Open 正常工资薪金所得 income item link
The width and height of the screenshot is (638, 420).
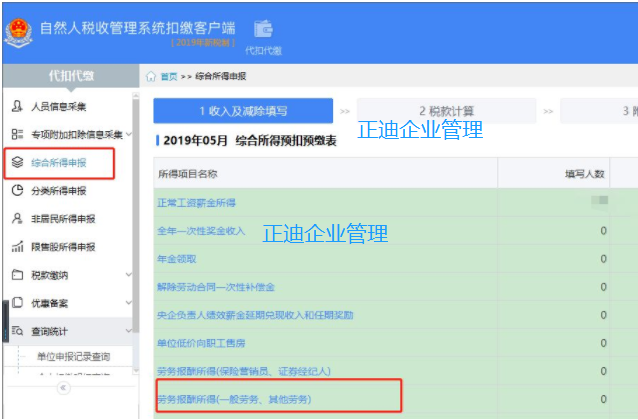[200, 203]
